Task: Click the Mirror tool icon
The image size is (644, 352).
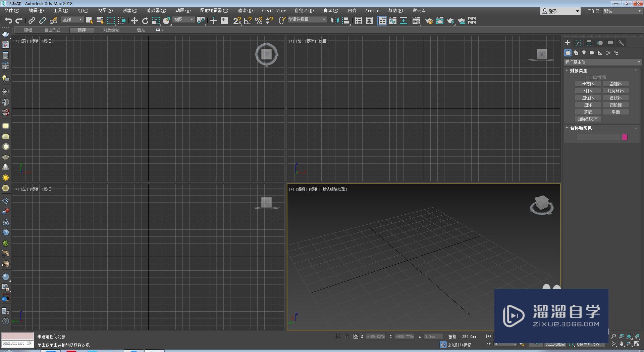Action: 335,21
